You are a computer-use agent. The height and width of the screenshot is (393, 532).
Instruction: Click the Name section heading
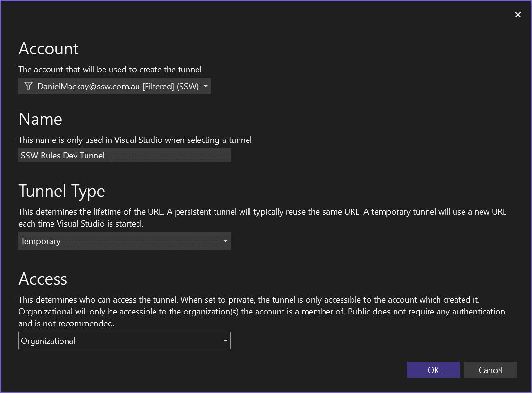(x=41, y=119)
